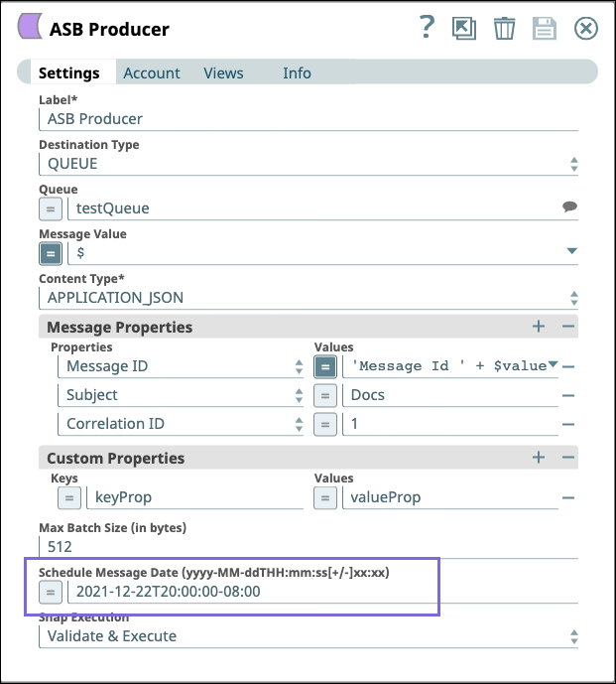616x684 pixels.
Task: Click the pop-out dialog icon
Action: 464,29
